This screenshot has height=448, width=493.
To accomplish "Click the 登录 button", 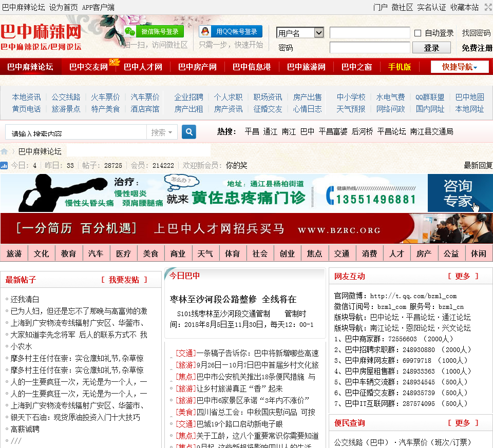I will [431, 48].
